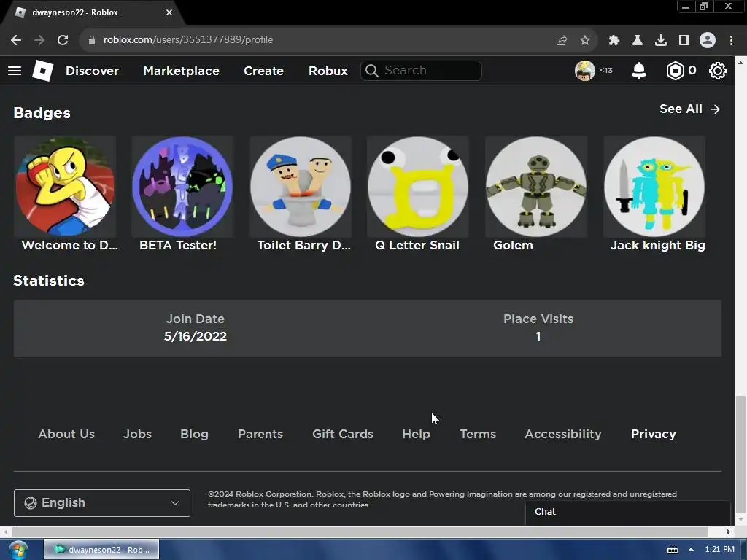
Task: Open the Robux menu item
Action: pyautogui.click(x=328, y=71)
